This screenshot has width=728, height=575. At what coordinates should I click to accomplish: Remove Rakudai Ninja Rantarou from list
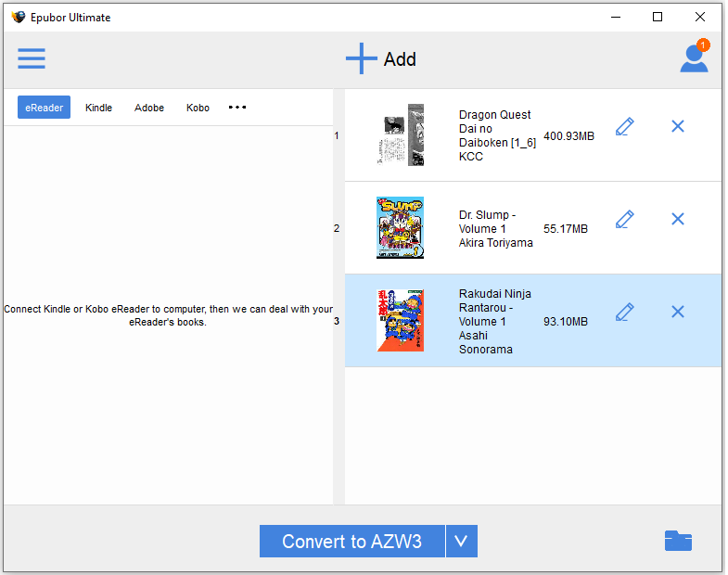[678, 312]
